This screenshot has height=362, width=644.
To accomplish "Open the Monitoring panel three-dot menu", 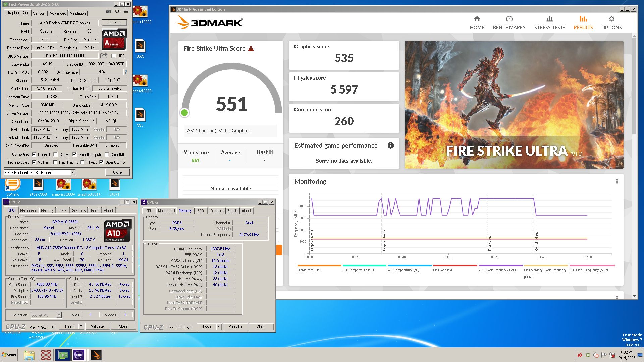I will coord(617,181).
